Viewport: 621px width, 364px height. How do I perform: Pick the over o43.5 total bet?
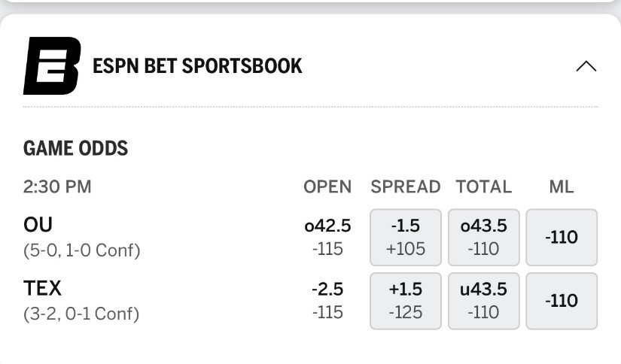[484, 237]
